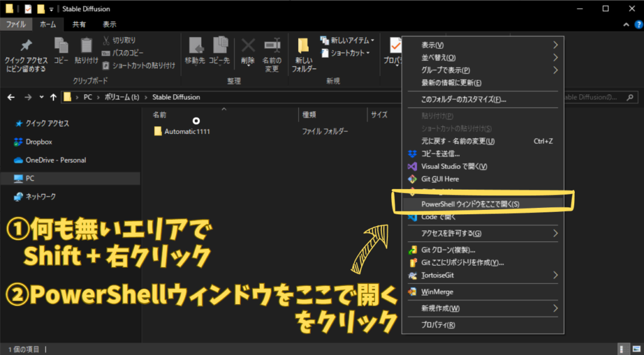Click Git Clone (Git クローン) menu item
Image resolution: width=644 pixels, height=355 pixels.
[482, 249]
